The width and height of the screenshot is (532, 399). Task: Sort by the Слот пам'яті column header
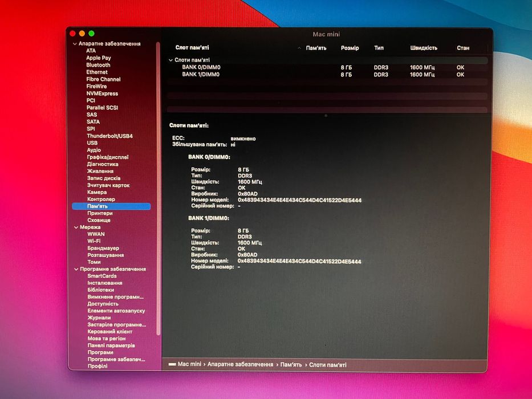tap(192, 48)
